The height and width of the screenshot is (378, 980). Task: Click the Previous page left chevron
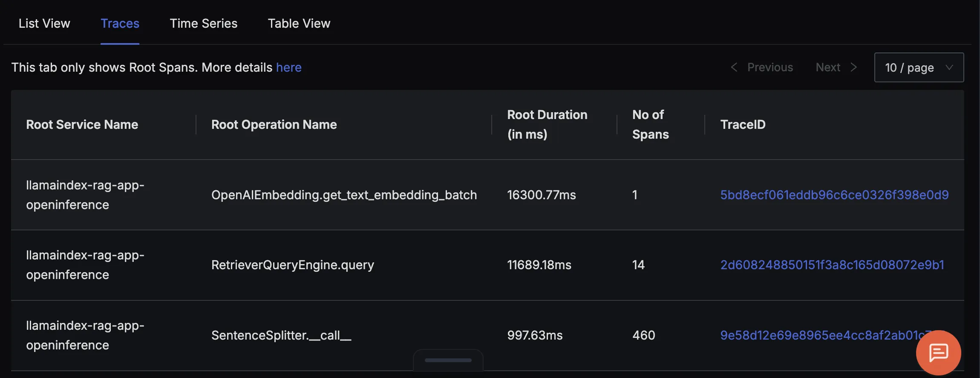[734, 67]
